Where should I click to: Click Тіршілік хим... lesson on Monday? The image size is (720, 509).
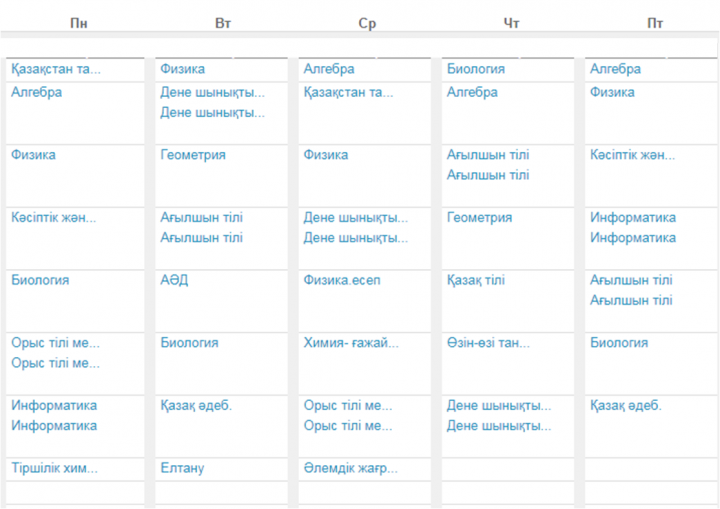click(54, 468)
